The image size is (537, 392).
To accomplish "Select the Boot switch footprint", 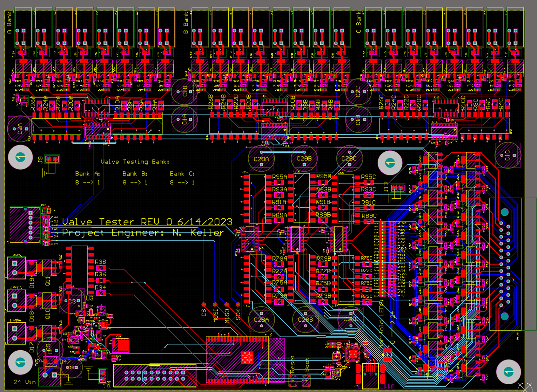I will click(306, 380).
